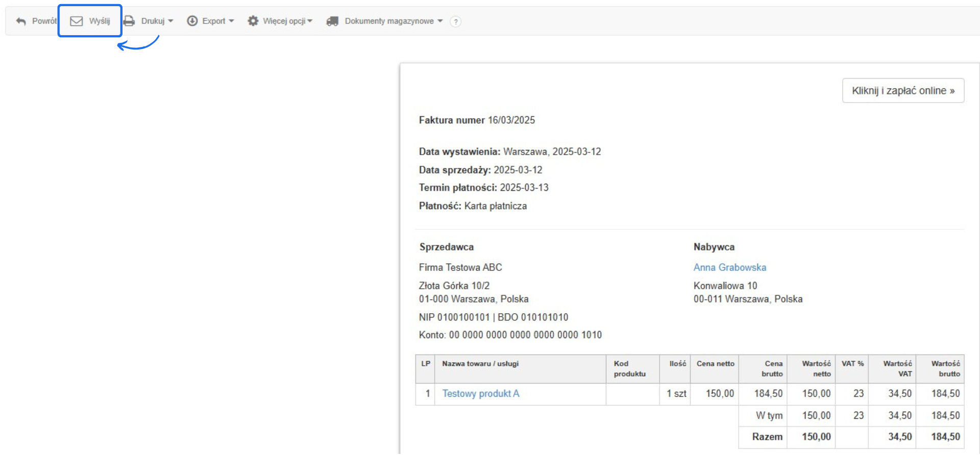Open the help question mark icon
This screenshot has width=980, height=455.
point(456,21)
